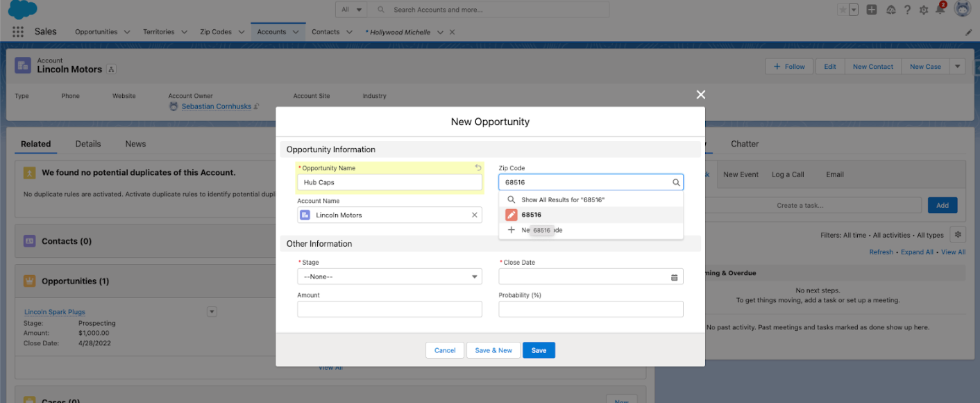Undo the Opportunity Name change
Viewport: 980px width, 403px height.
pos(478,167)
